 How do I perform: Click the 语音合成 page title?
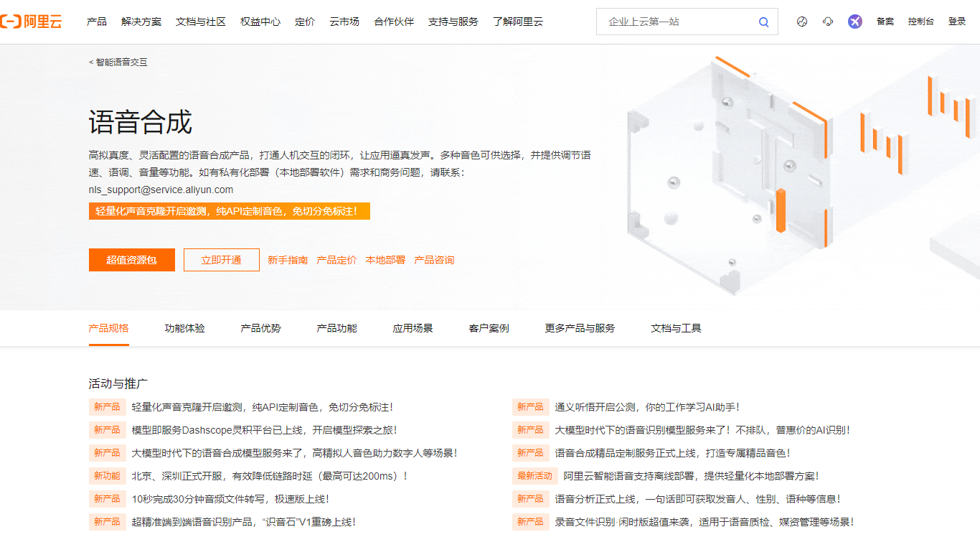click(x=141, y=123)
